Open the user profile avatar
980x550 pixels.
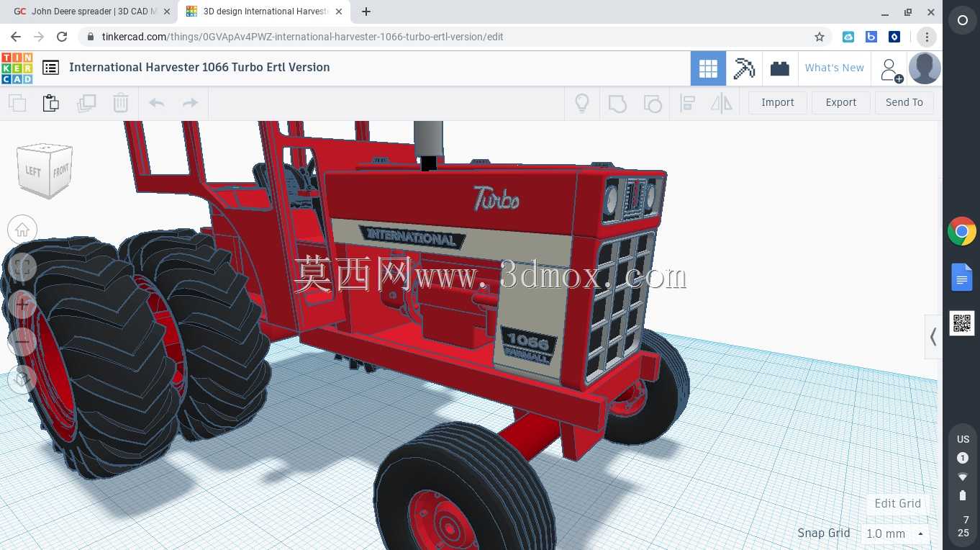pos(925,68)
